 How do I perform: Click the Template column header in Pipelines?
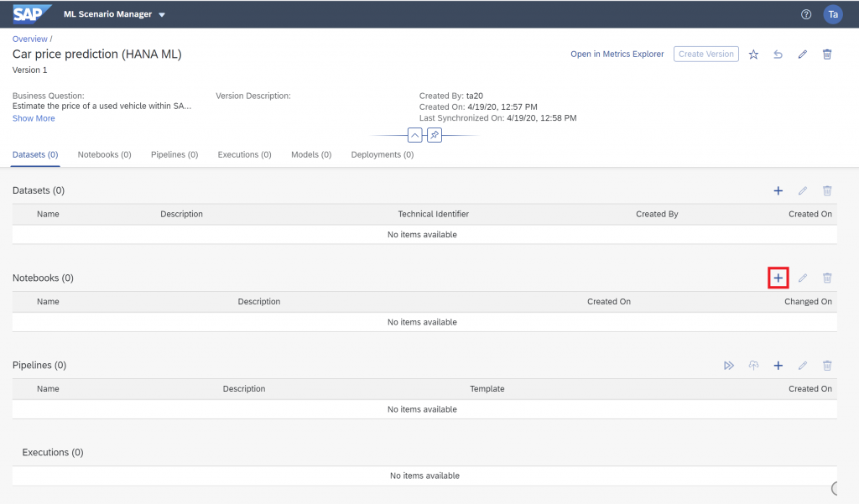pos(487,388)
